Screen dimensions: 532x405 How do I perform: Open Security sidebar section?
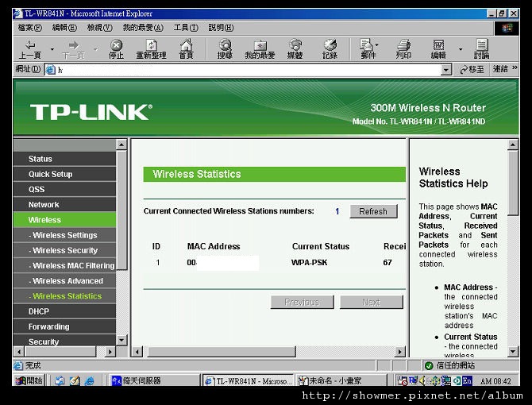pyautogui.click(x=64, y=341)
